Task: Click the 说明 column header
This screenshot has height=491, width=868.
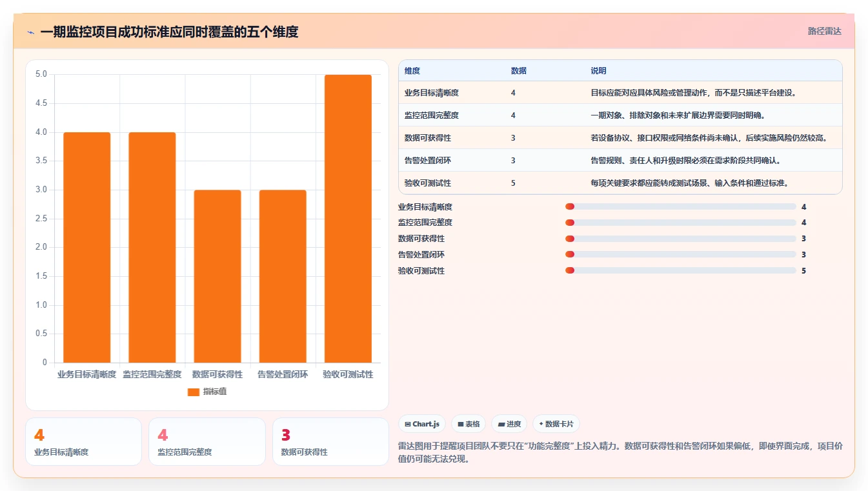Action: (598, 71)
